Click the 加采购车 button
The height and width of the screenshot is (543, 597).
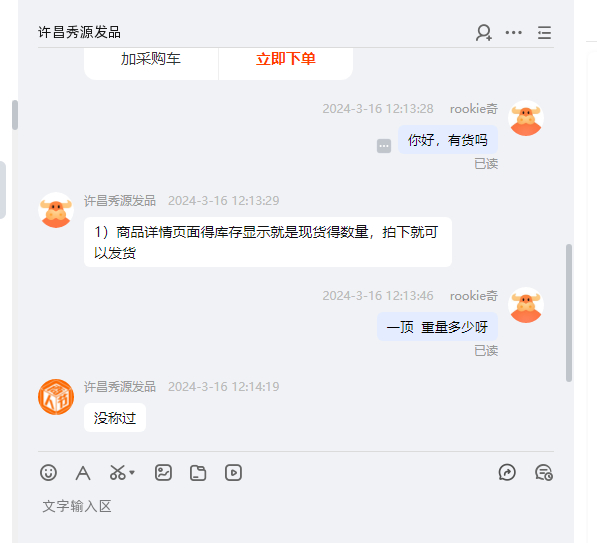pos(151,60)
